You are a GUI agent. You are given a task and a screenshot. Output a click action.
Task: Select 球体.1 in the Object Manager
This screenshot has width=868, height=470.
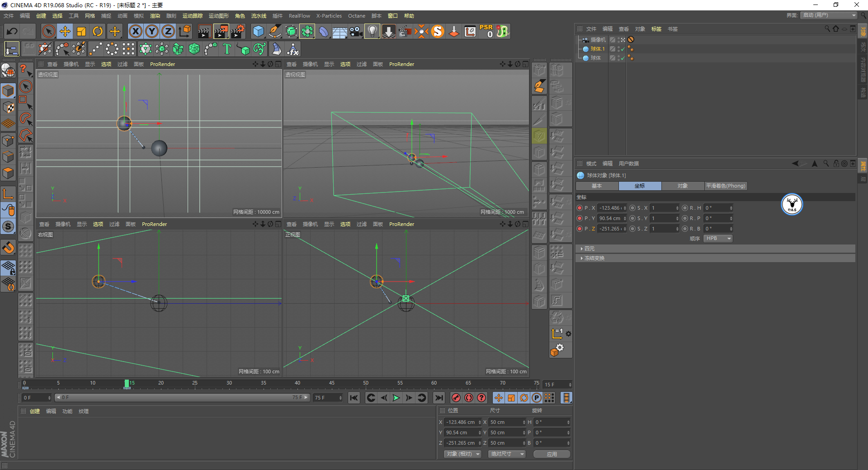[597, 49]
